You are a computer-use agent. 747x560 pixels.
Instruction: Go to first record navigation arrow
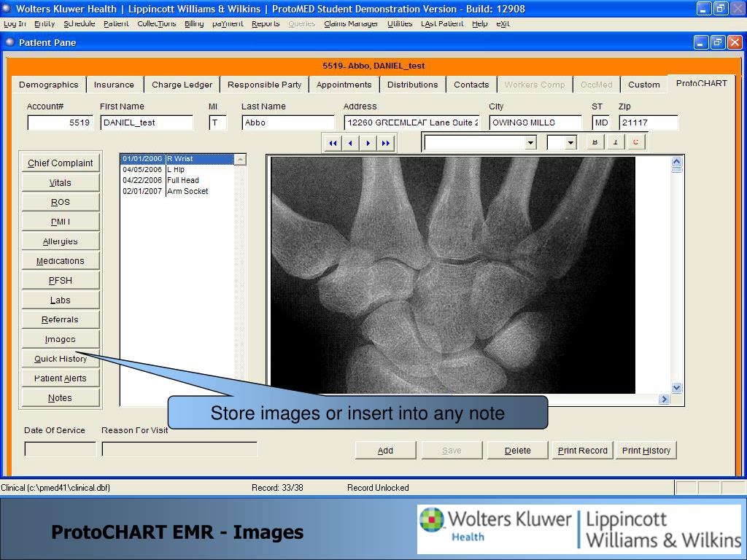tap(333, 143)
